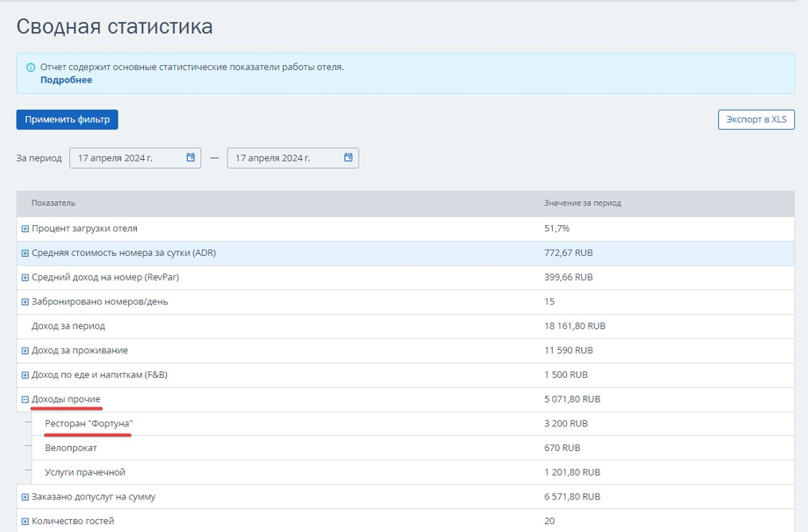The height and width of the screenshot is (532, 808).
Task: Click the Применить фильтр button
Action: [67, 119]
